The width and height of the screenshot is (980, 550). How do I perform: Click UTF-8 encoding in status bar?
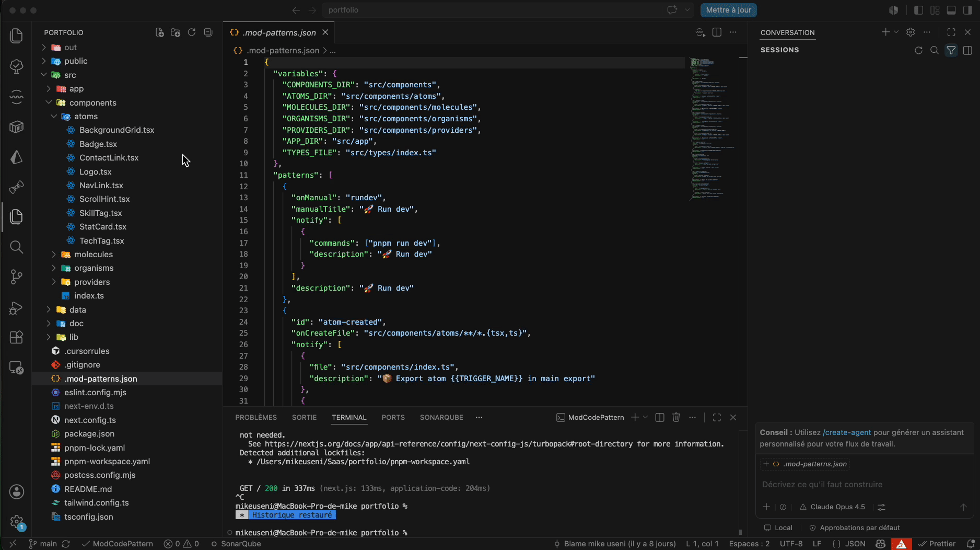(791, 544)
